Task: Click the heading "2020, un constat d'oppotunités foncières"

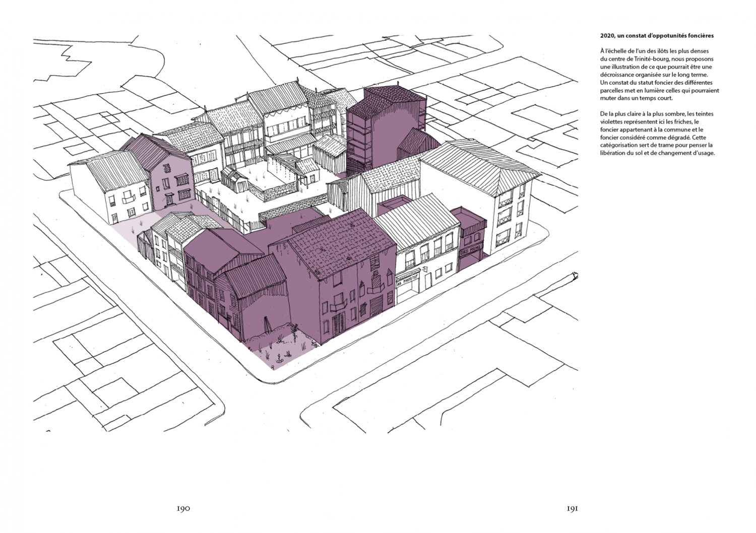Action: click(657, 36)
